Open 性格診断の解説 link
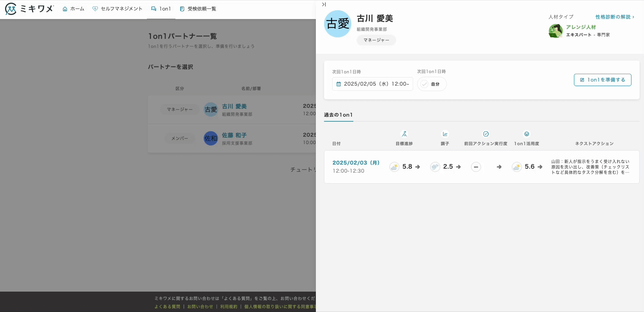The height and width of the screenshot is (312, 644). (614, 17)
